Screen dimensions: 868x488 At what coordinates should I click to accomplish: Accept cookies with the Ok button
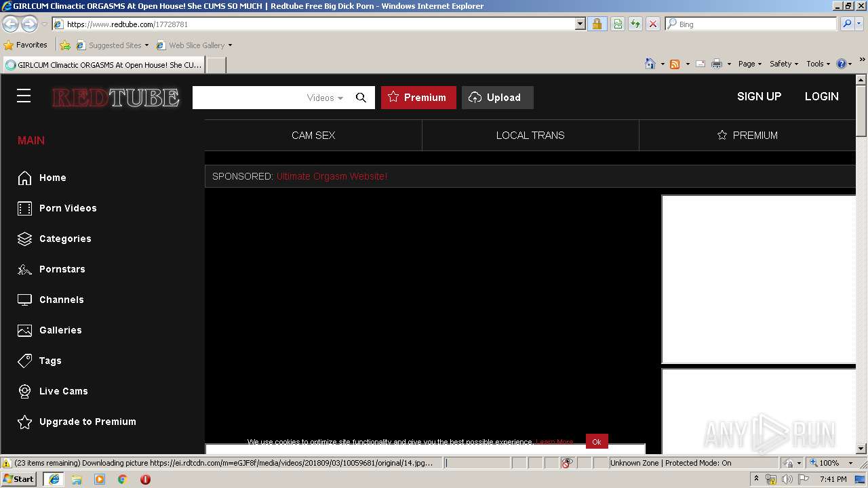coord(597,441)
